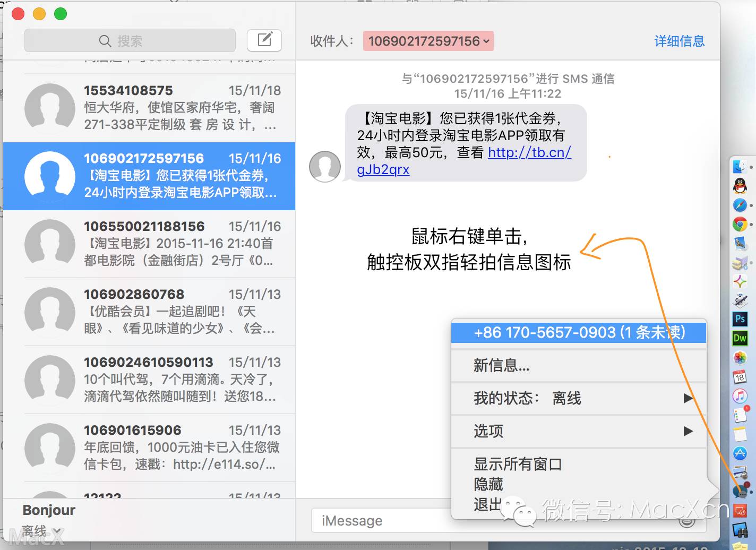Expand the 选项 submenu
This screenshot has height=550, width=756.
pyautogui.click(x=688, y=431)
